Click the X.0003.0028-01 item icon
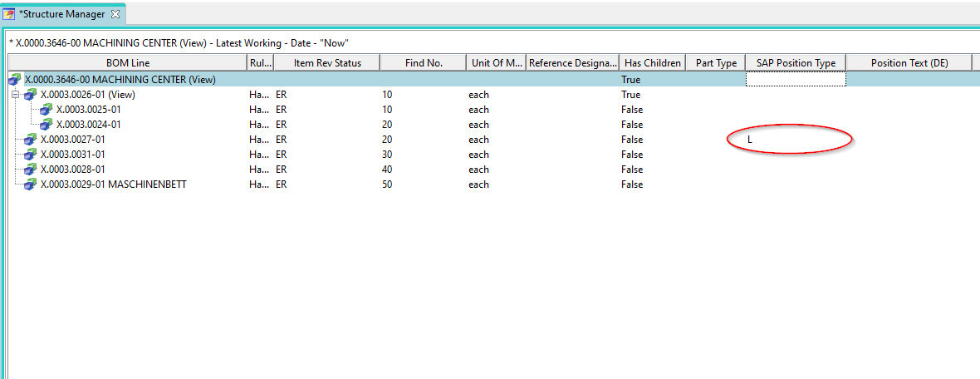The height and width of the screenshot is (379, 980). [31, 170]
